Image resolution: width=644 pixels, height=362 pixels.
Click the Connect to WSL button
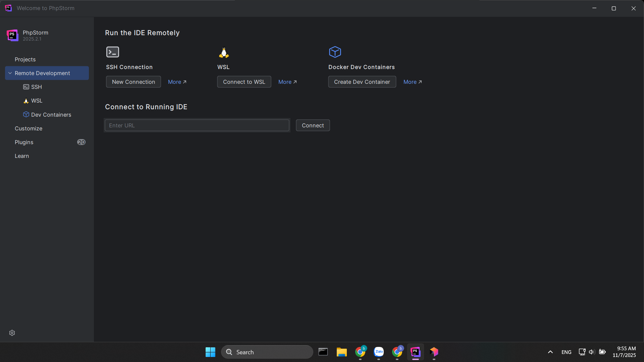(x=244, y=82)
